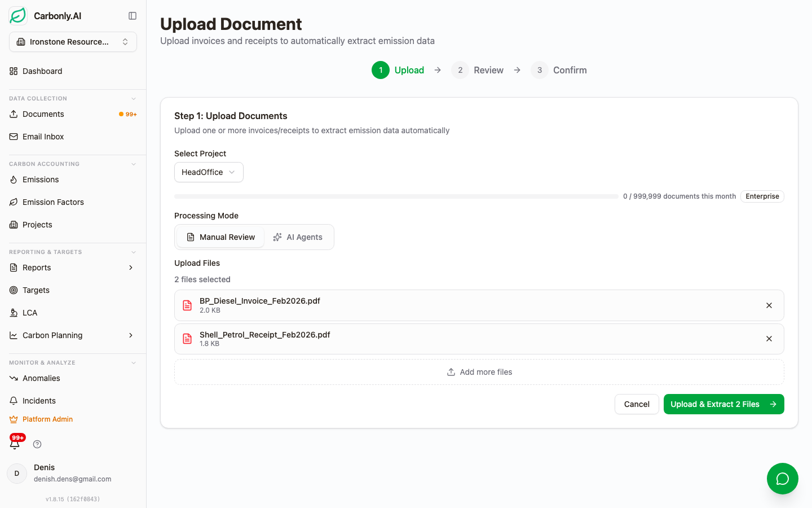Collapse the Monitor & Analyze section
This screenshot has height=508, width=812.
pyautogui.click(x=134, y=362)
